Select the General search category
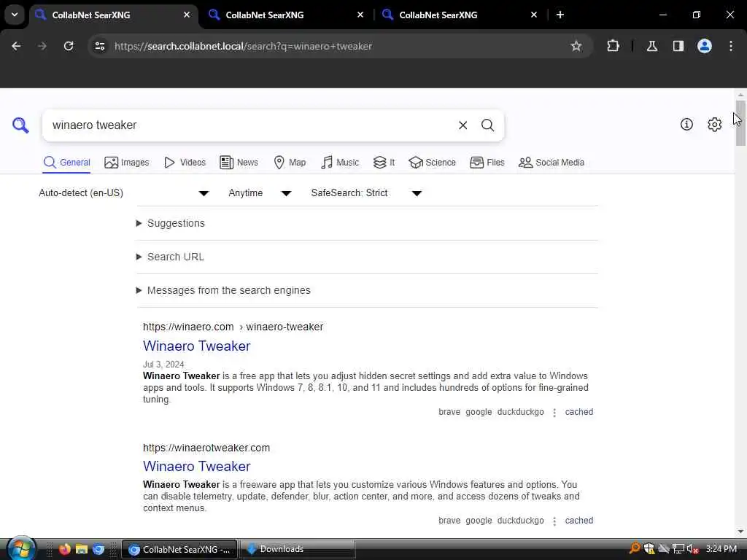This screenshot has height=560, width=747. pyautogui.click(x=66, y=163)
